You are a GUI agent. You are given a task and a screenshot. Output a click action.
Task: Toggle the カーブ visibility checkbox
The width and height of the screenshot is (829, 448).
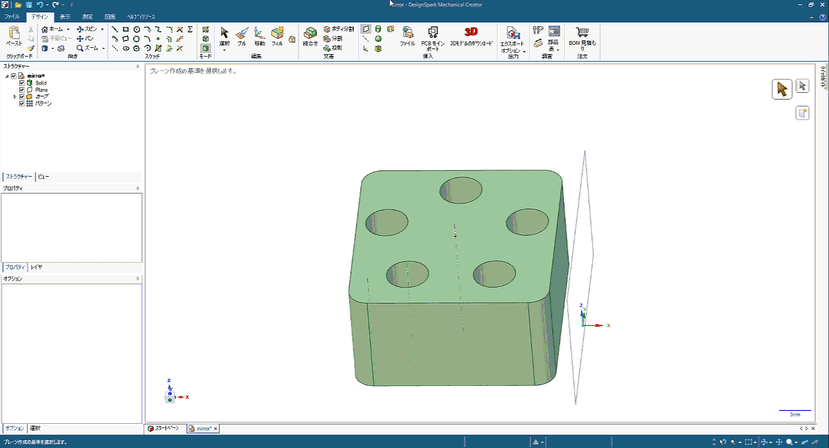pyautogui.click(x=22, y=96)
